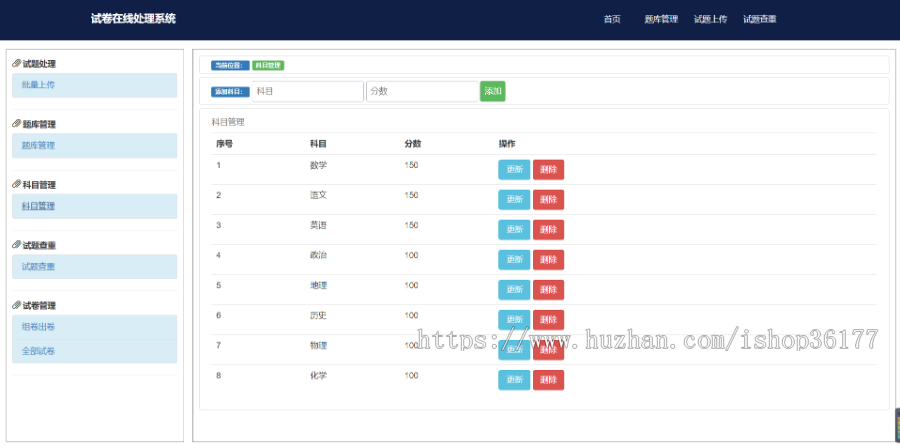Click the 序号 column header

point(224,144)
